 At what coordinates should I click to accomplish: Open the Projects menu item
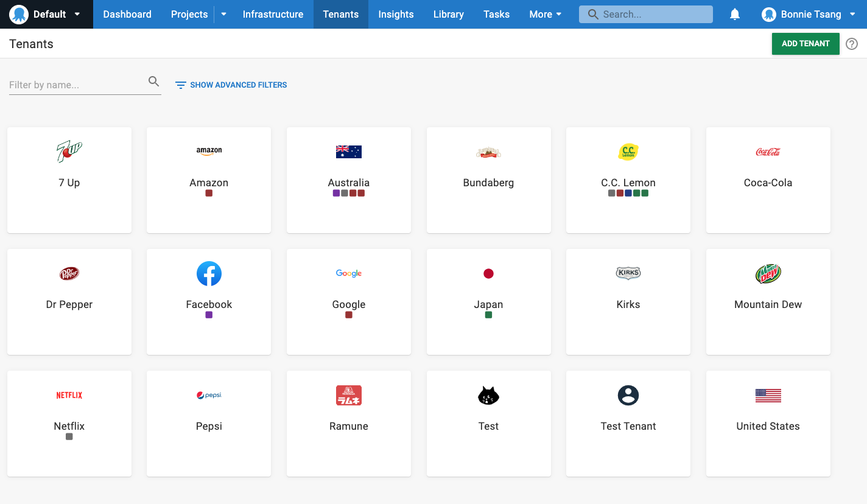click(189, 14)
